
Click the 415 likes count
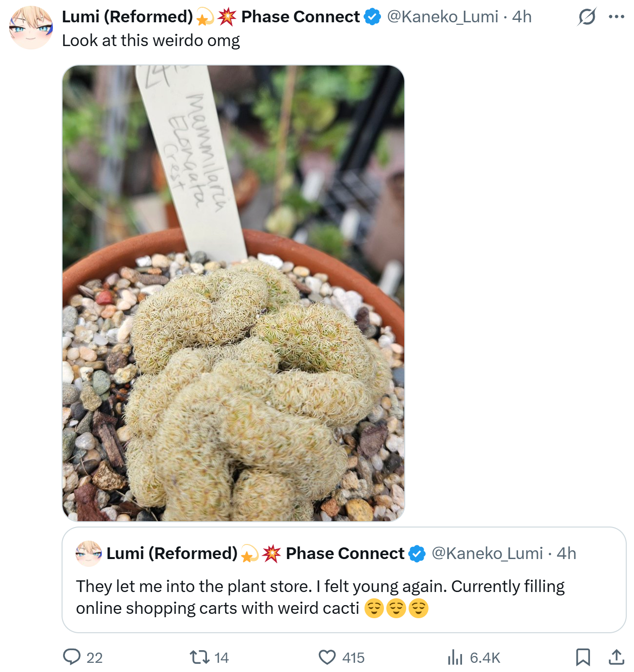[x=353, y=658]
